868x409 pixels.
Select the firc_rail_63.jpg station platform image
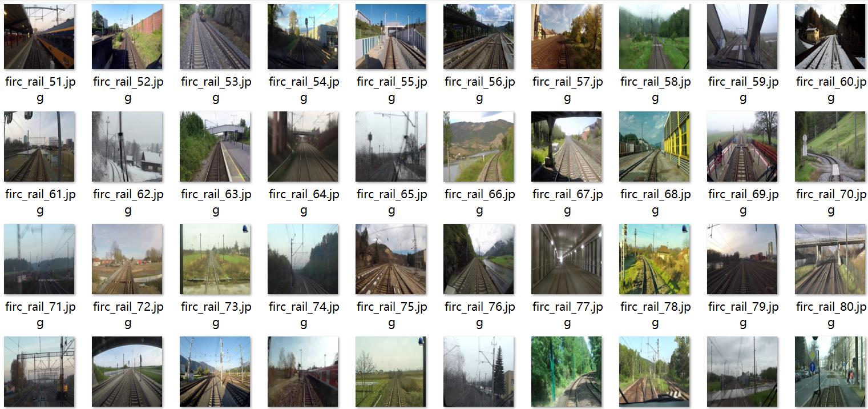(215, 147)
